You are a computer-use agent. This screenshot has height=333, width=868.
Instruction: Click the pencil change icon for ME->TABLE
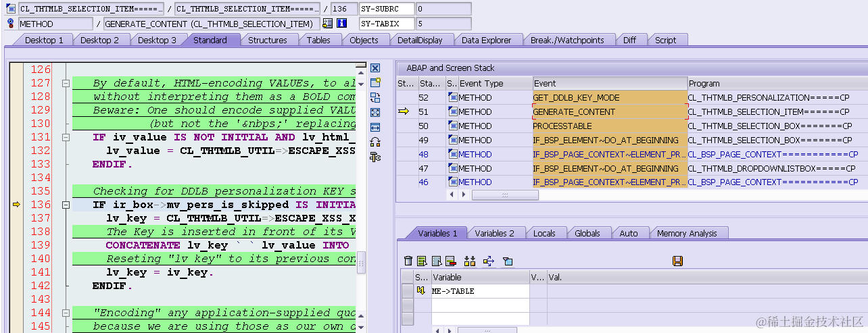[420, 291]
